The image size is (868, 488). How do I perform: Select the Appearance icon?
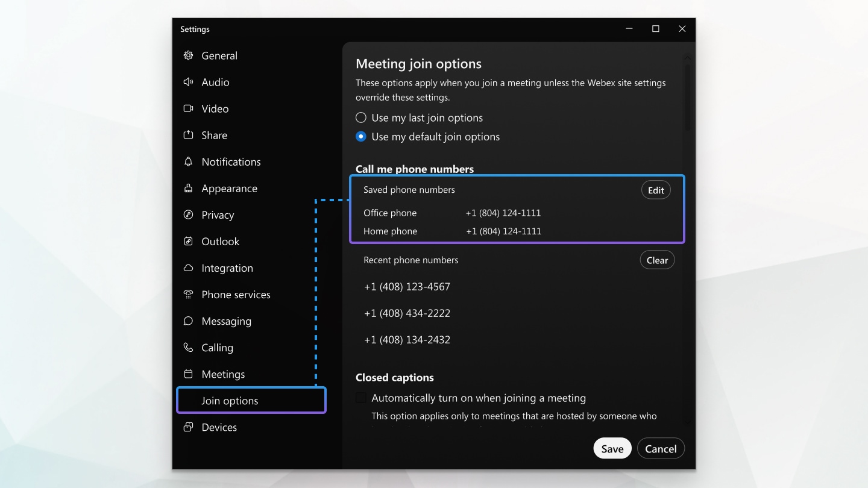coord(189,188)
